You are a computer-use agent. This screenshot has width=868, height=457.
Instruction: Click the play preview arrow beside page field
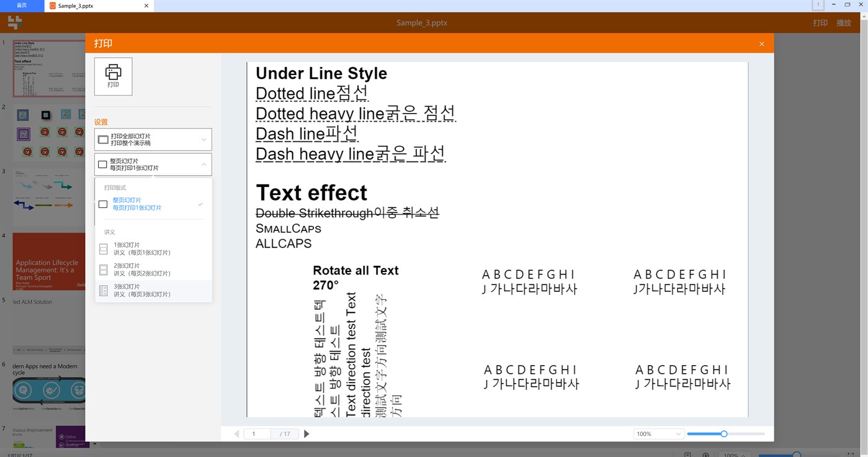pyautogui.click(x=306, y=433)
